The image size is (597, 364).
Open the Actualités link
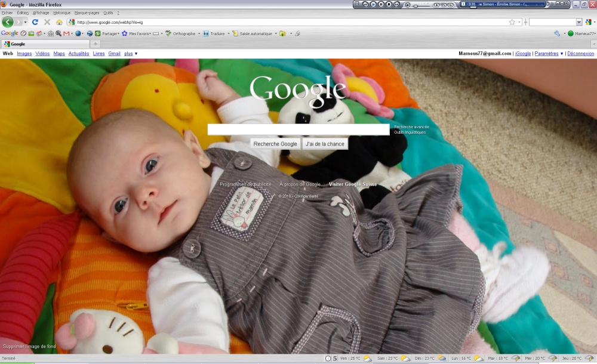pos(78,54)
